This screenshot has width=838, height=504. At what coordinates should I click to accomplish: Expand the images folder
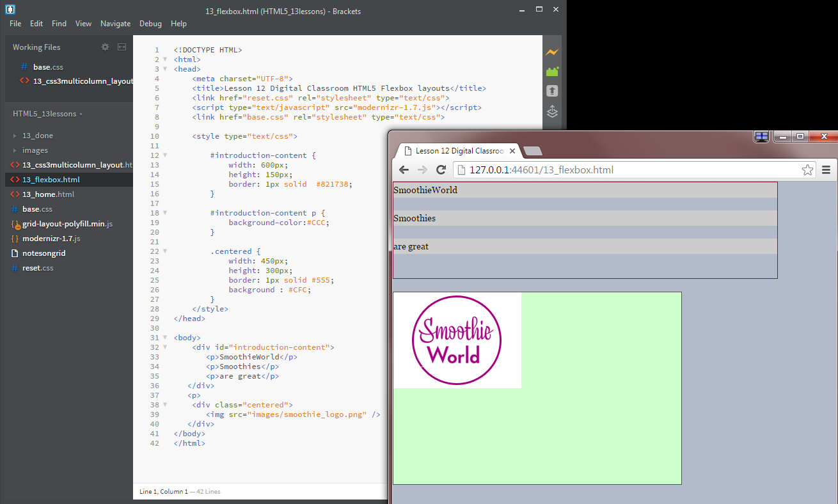pyautogui.click(x=35, y=150)
